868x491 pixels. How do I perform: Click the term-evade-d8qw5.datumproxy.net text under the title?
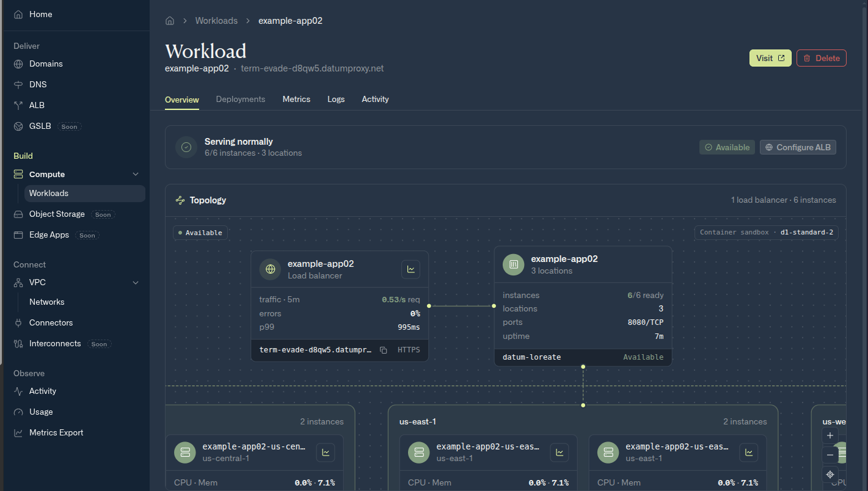click(x=312, y=68)
